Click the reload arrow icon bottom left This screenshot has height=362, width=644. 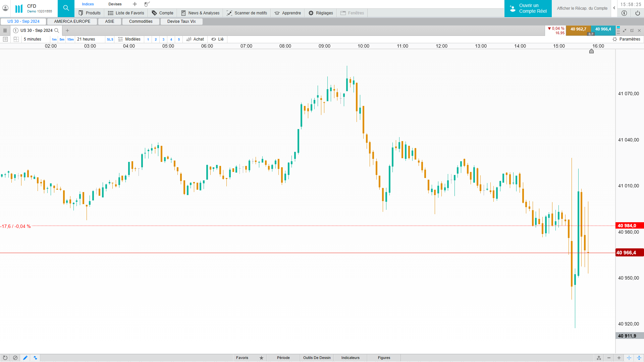click(5, 358)
